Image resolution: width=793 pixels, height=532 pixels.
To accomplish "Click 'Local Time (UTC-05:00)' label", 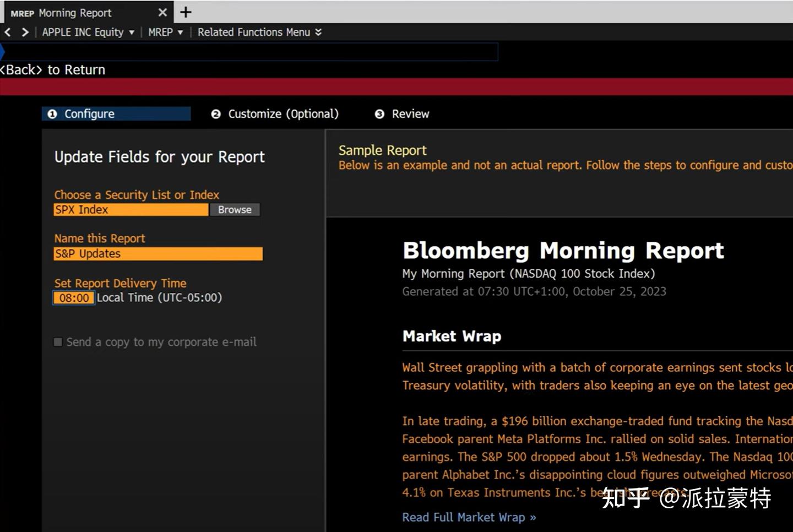I will [x=160, y=298].
